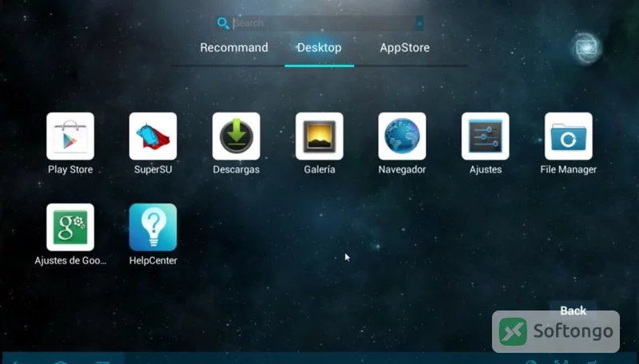
Task: Open Descargas downloads app
Action: pos(236,136)
